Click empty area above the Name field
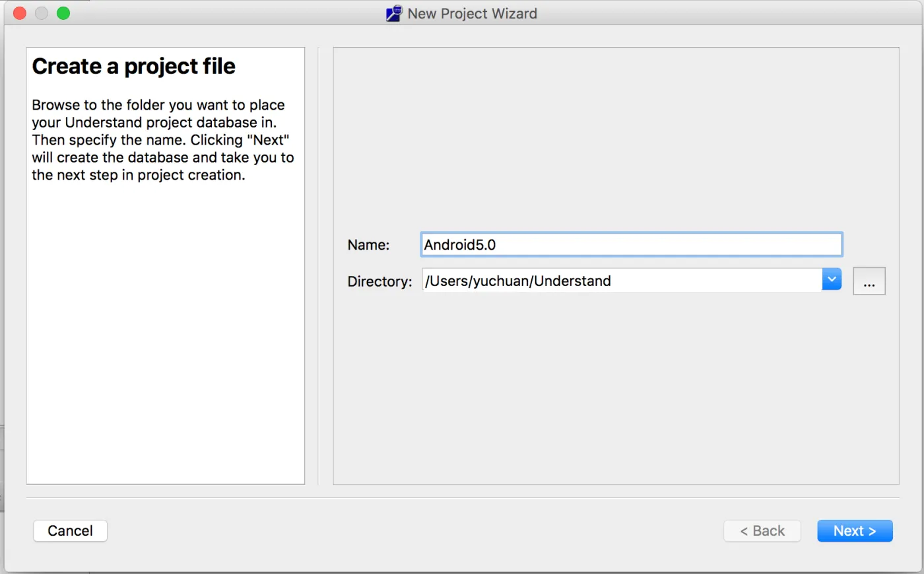This screenshot has width=924, height=574. pyautogui.click(x=616, y=139)
